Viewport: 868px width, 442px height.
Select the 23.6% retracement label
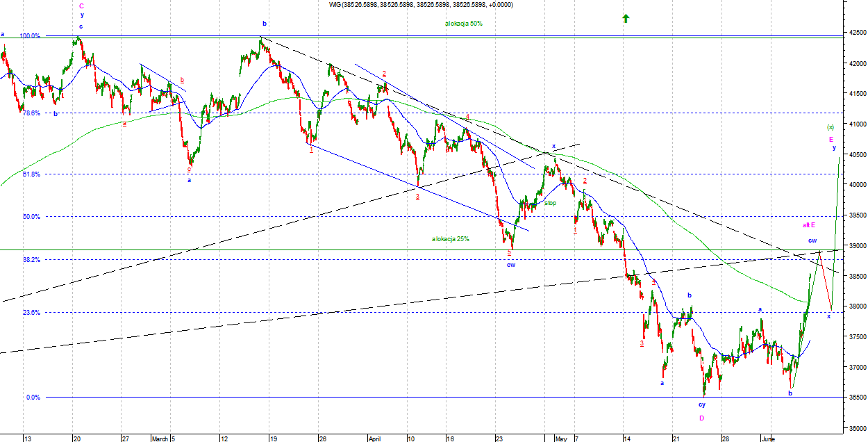click(x=31, y=313)
